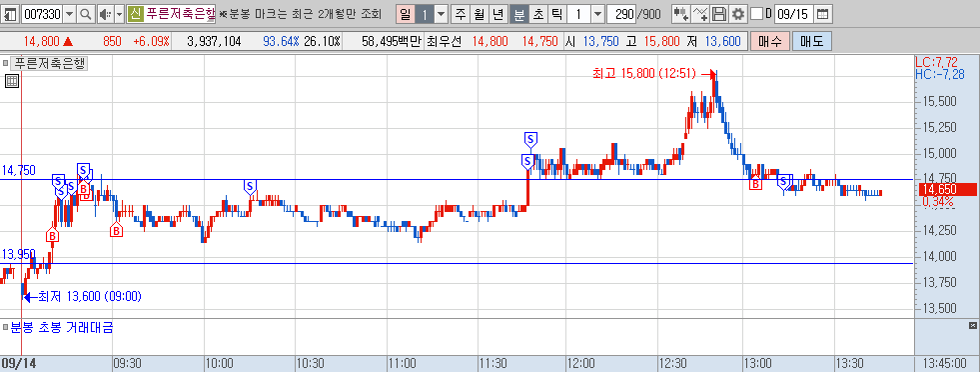Click the 58,495백만 trading value
Viewport: 980px width, 372px height.
(x=392, y=42)
